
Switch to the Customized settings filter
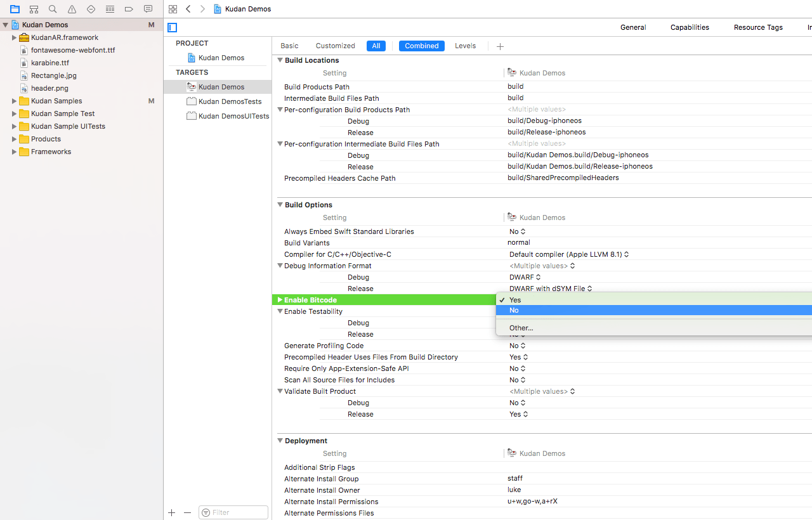335,46
